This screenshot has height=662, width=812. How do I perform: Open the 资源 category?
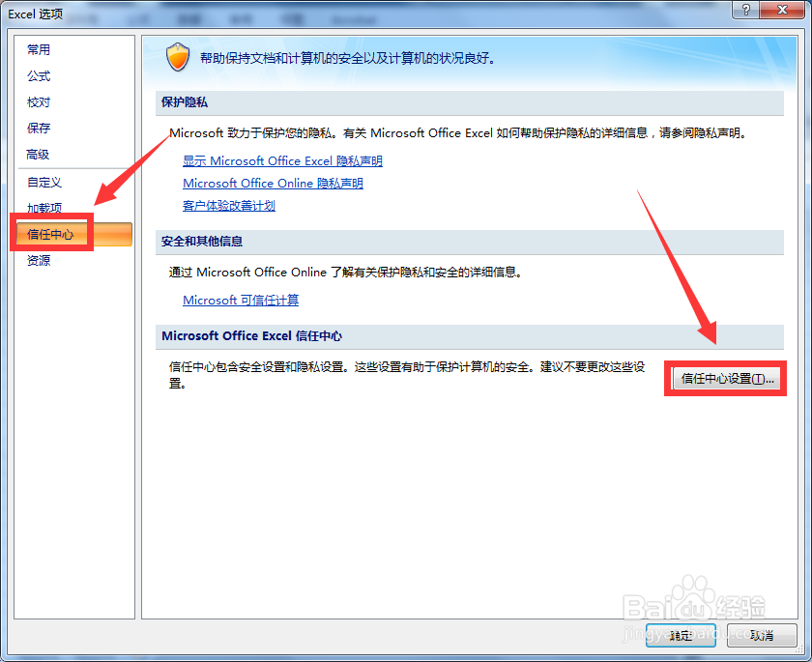click(39, 260)
